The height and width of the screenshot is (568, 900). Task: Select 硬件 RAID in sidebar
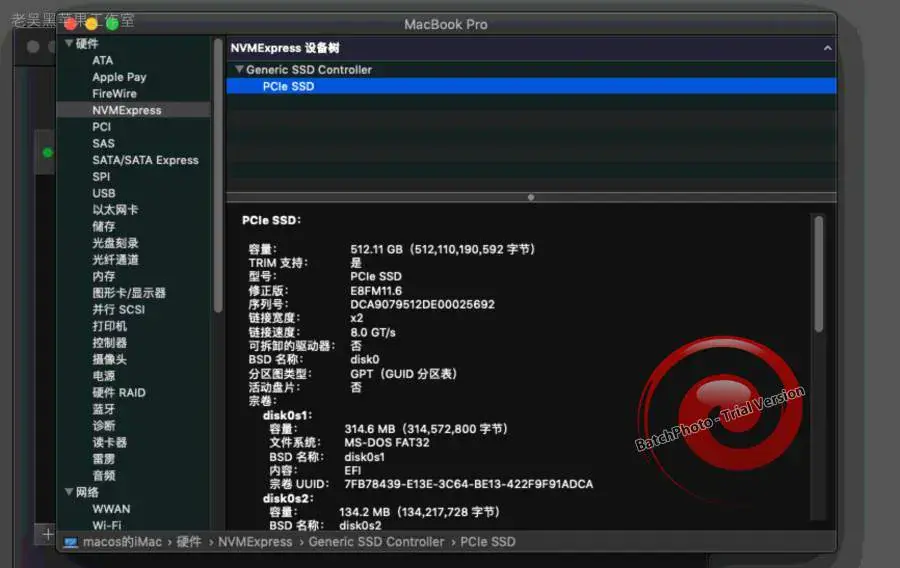[119, 393]
